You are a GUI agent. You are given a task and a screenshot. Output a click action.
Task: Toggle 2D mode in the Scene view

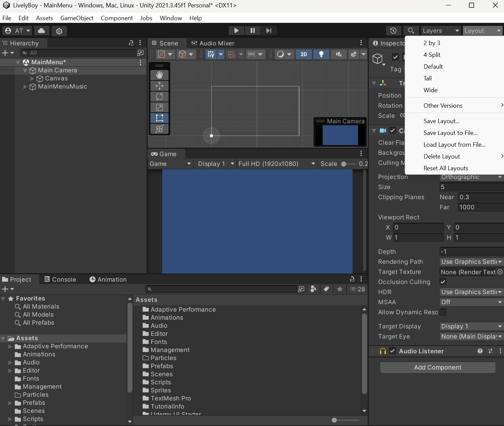[x=303, y=54]
